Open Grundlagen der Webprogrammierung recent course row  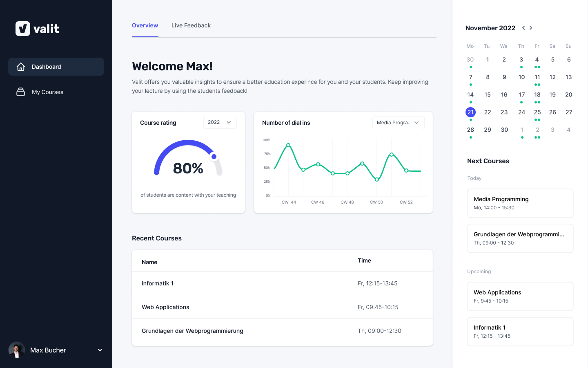click(282, 331)
